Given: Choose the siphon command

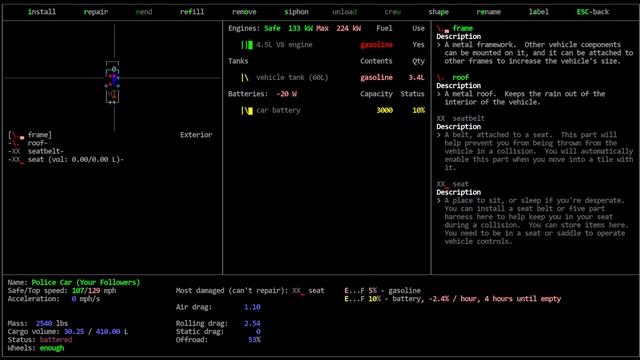Looking at the screenshot, I should click(296, 12).
